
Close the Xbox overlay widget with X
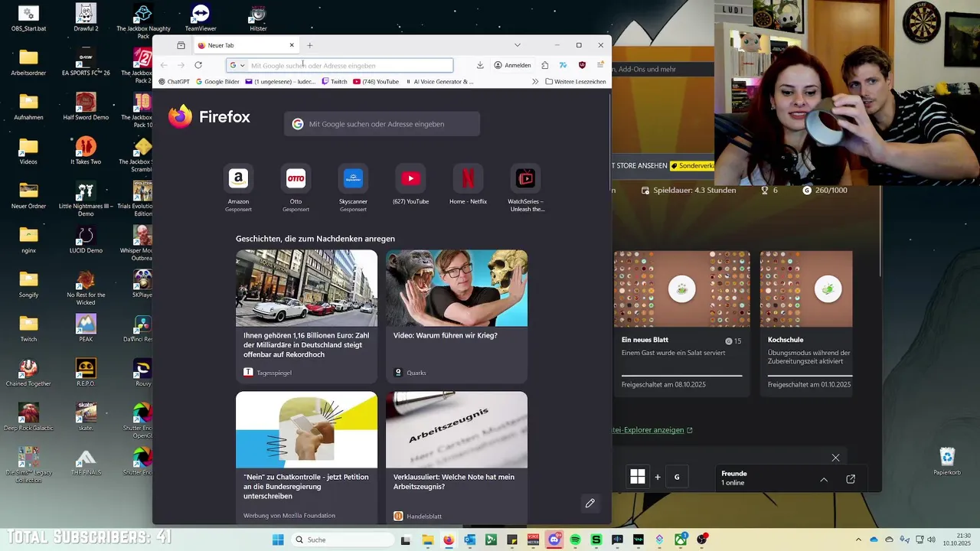coord(835,458)
